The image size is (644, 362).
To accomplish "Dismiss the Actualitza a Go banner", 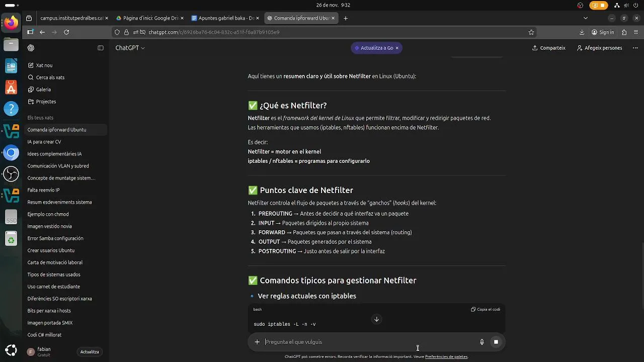I will (397, 48).
